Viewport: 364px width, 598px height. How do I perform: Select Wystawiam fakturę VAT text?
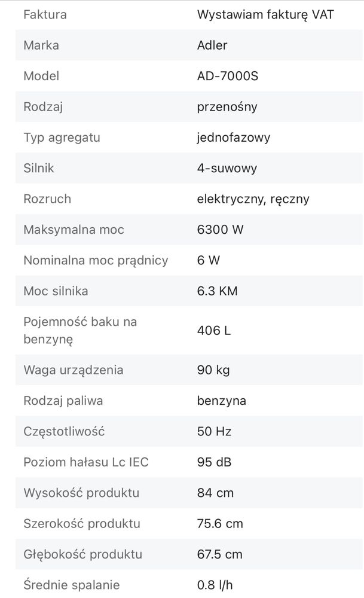click(x=265, y=14)
